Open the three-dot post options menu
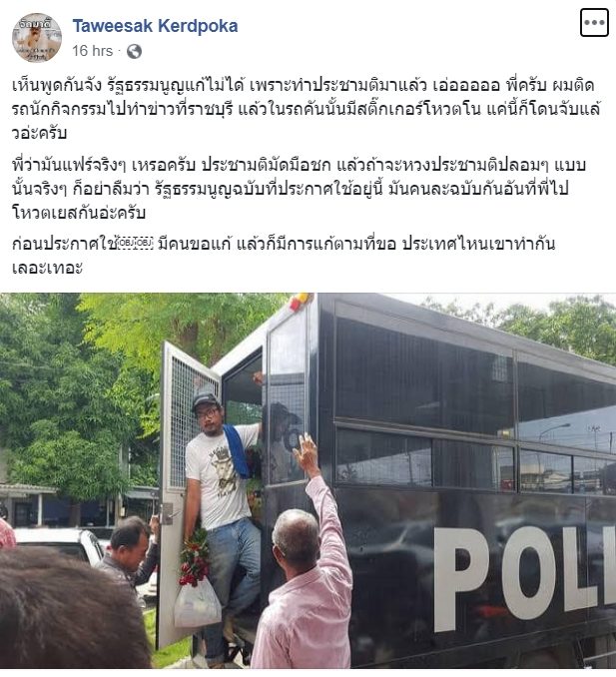616x677 pixels. click(x=594, y=22)
